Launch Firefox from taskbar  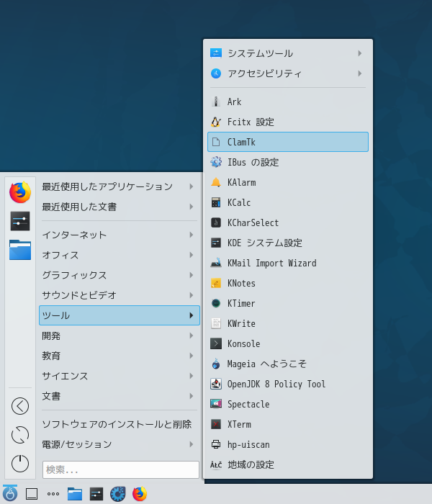140,494
